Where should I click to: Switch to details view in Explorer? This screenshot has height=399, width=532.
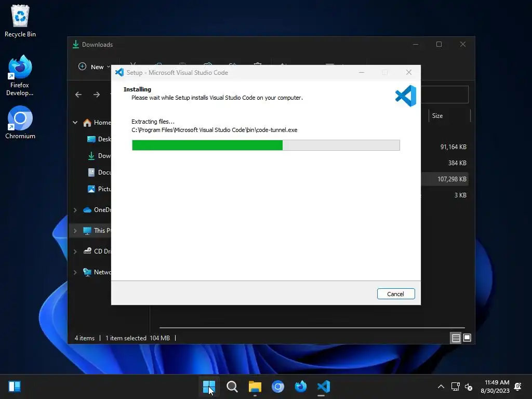(x=456, y=338)
